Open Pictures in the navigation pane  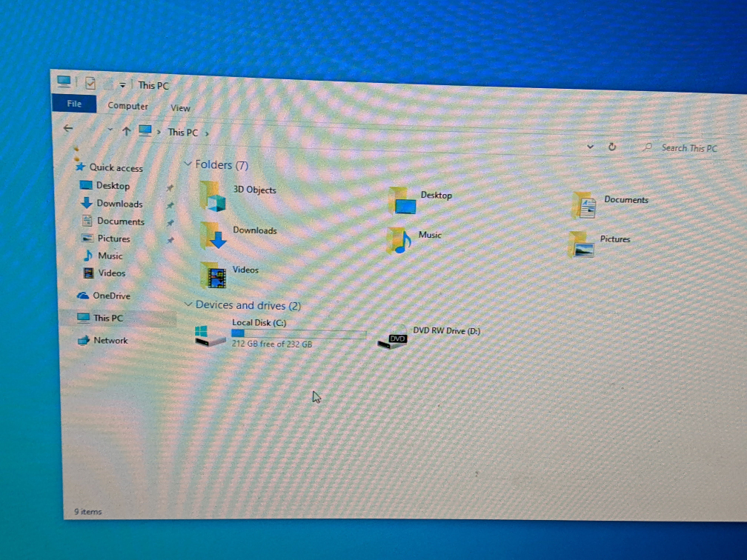point(113,239)
